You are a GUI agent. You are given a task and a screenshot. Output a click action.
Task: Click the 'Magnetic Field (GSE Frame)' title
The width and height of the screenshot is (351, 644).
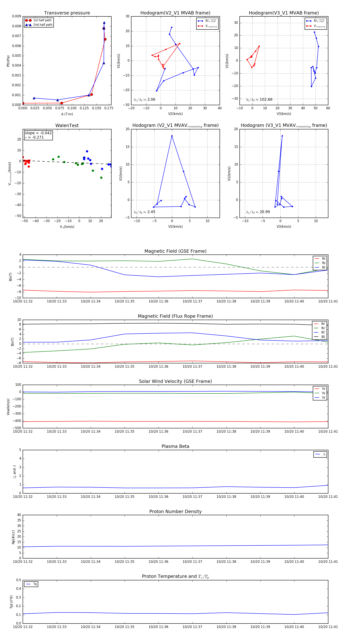pos(175,251)
